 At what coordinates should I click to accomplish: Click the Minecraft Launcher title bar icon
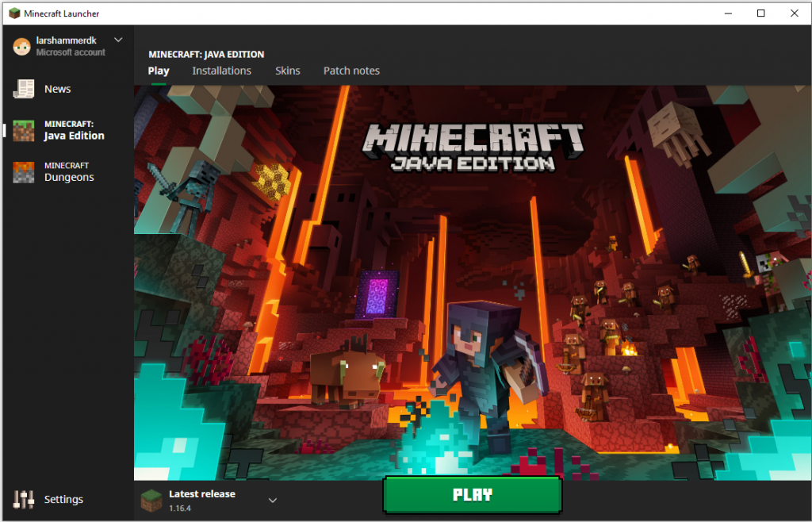point(14,13)
